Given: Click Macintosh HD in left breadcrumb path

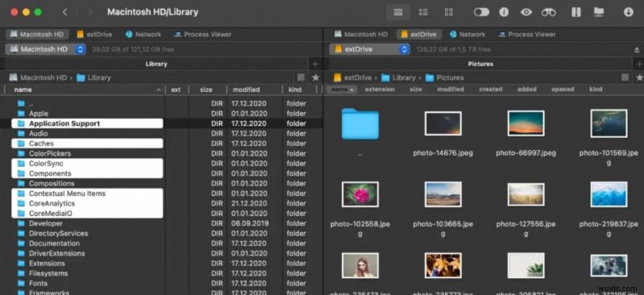Looking at the screenshot, I should coord(38,77).
